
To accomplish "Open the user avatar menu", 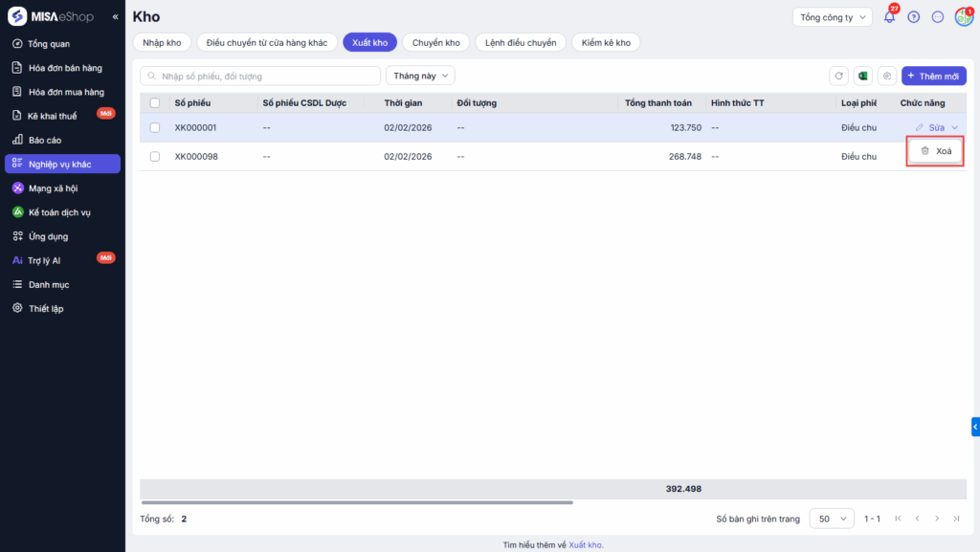I will click(963, 17).
